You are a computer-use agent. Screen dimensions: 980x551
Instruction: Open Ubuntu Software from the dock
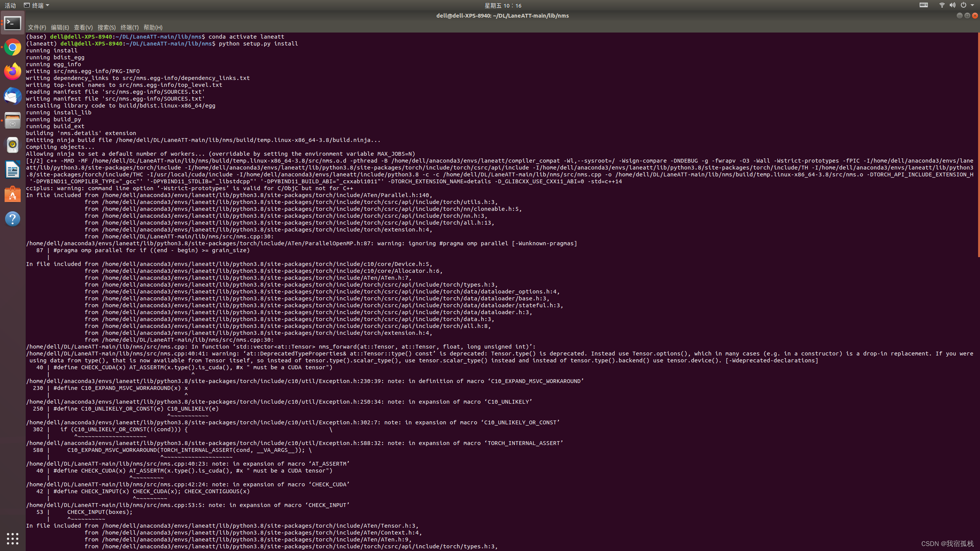[13, 194]
